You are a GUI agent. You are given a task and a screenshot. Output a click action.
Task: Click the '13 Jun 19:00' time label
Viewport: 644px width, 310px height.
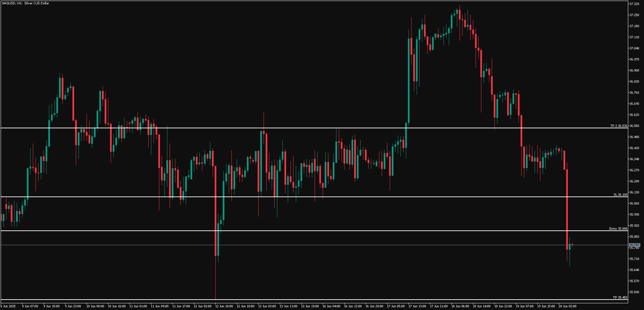[310, 306]
